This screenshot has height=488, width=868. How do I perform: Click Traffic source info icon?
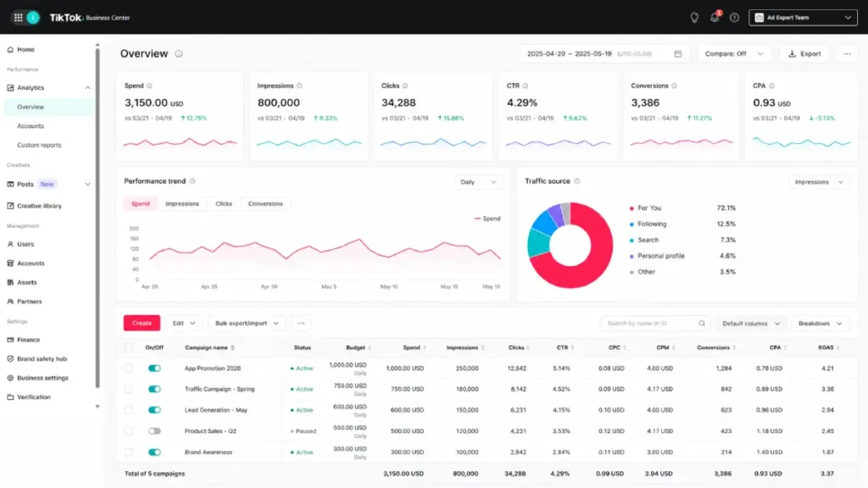tap(577, 181)
